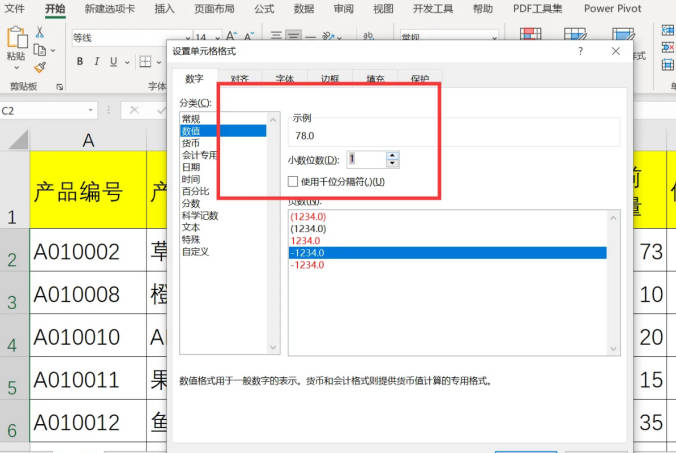Decrease 小数位数 with the down spinner
This screenshot has height=453, width=676.
click(392, 163)
